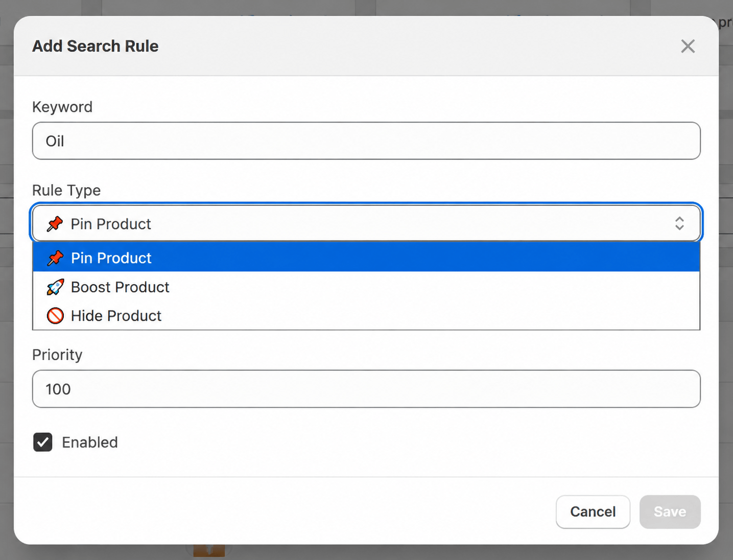The image size is (733, 560).
Task: Click the Enabled label text
Action: [x=90, y=442]
